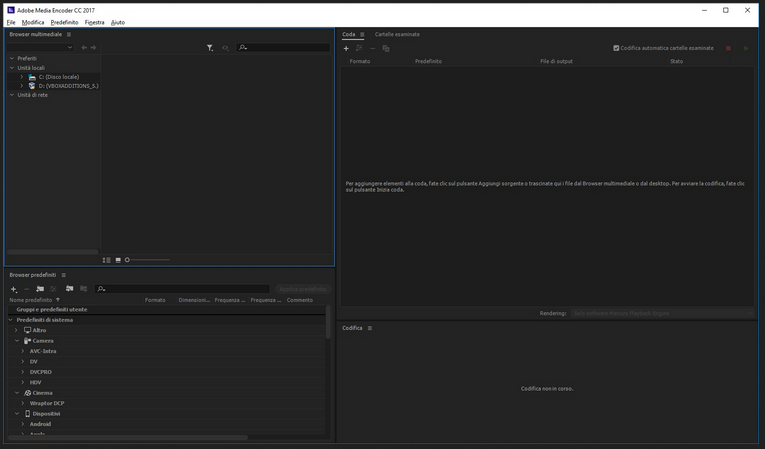Expand the C: (Disco locale) drive

coord(21,77)
